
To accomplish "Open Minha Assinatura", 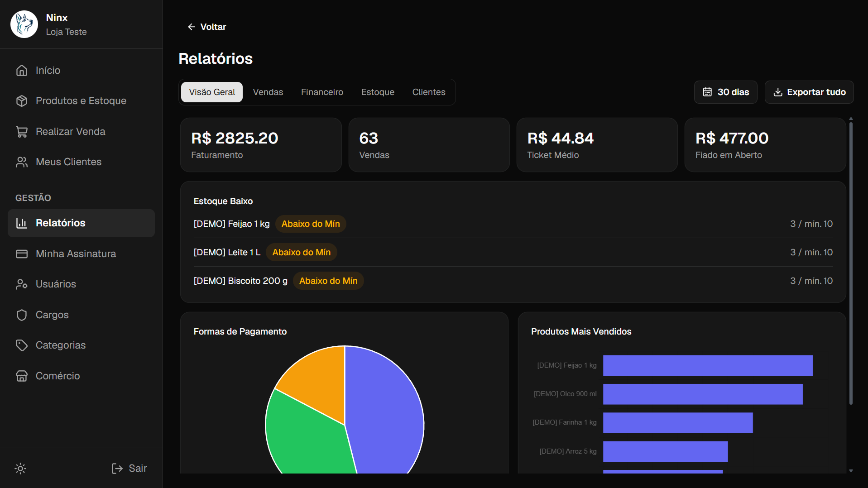I will 81,254.
